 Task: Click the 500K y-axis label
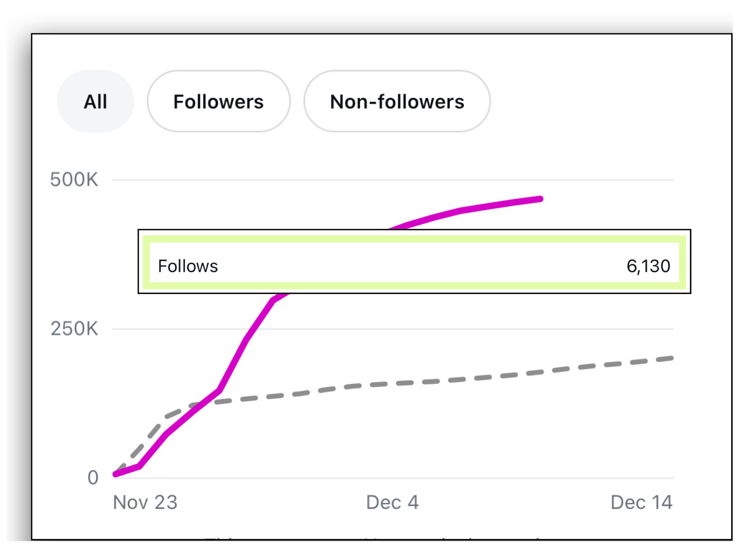[x=74, y=180]
